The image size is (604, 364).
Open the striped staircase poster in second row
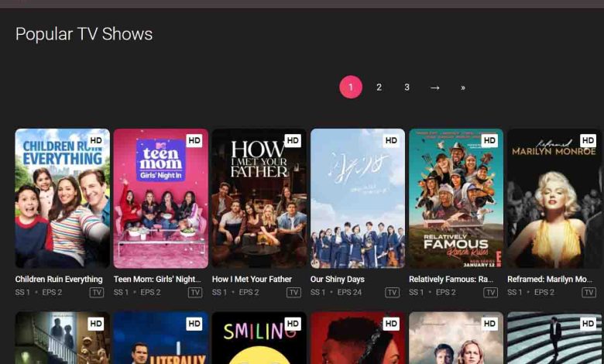coord(554,338)
